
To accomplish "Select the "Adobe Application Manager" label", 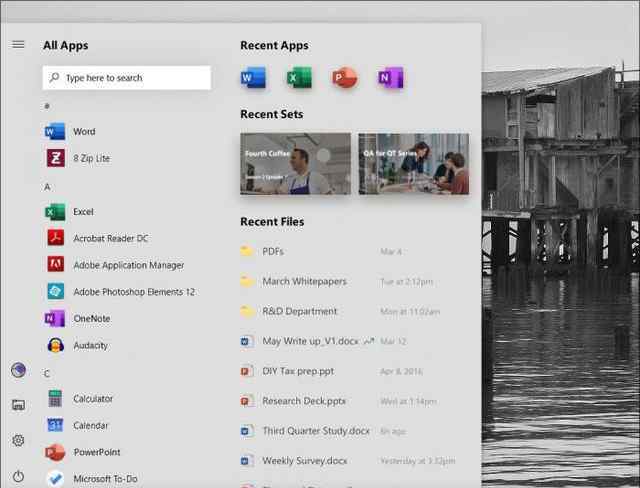I will click(129, 265).
